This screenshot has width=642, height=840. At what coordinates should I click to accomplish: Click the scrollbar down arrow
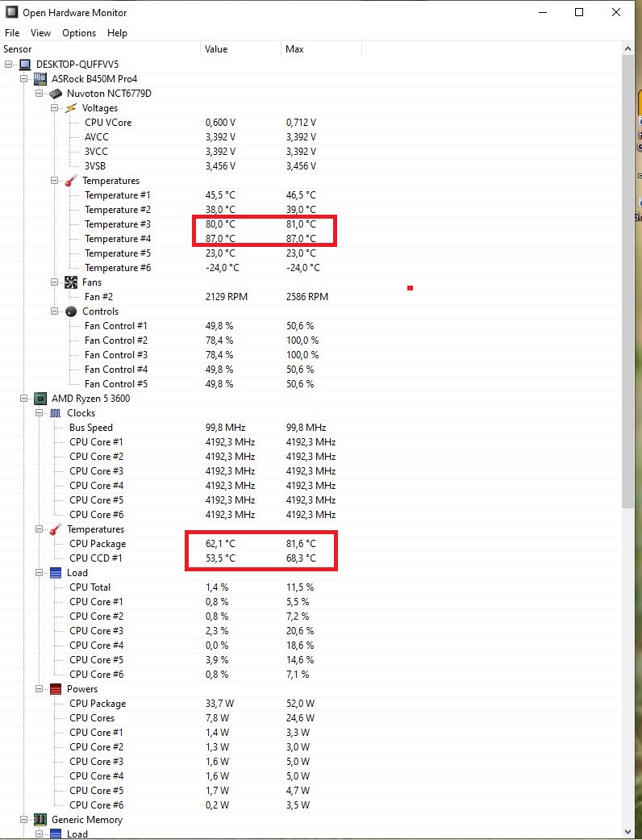tap(628, 833)
